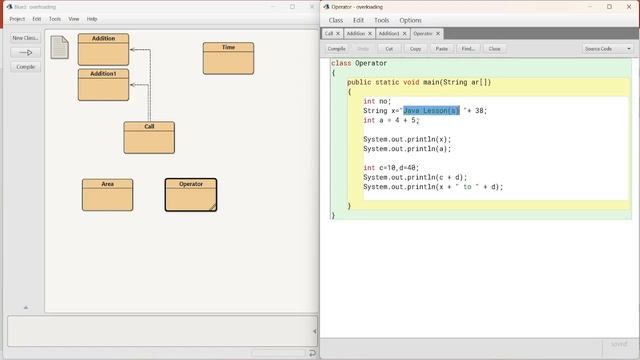Screen dimensions: 640x360
Task: Click the line "int a = 4 + 5;"
Action: pos(391,120)
